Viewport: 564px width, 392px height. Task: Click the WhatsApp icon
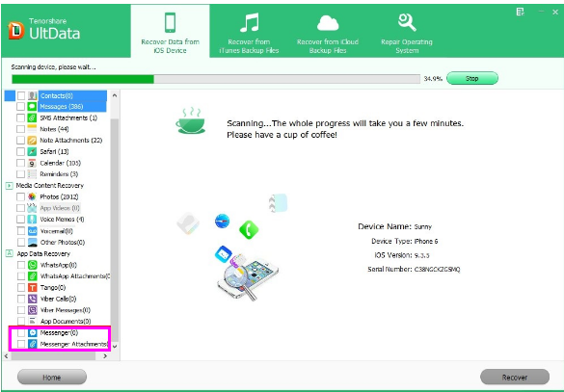pos(33,265)
